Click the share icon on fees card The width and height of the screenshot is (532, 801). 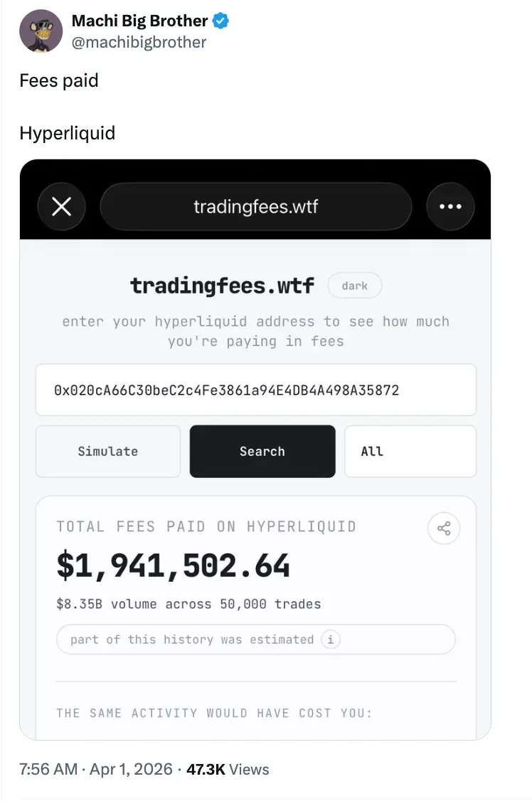coord(444,529)
